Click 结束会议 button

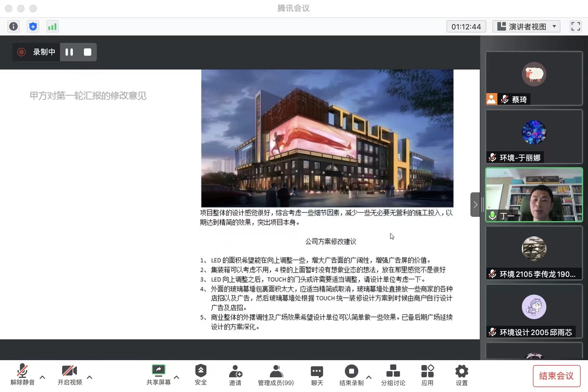[556, 376]
